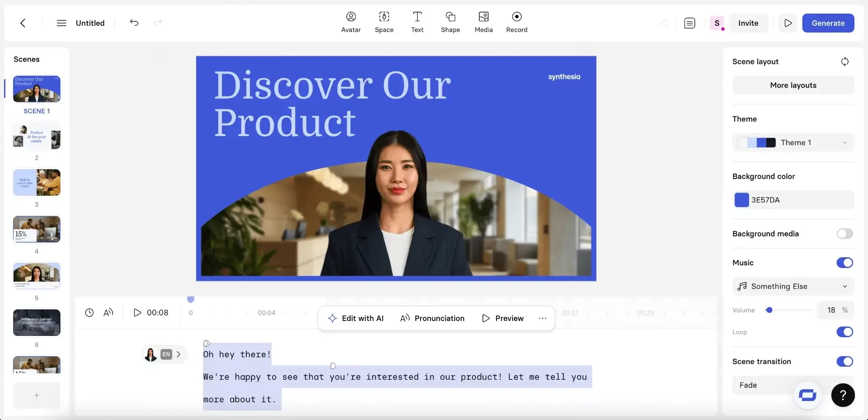Click the voice diction icon beside clock
Image resolution: width=868 pixels, height=420 pixels.
coord(108,313)
